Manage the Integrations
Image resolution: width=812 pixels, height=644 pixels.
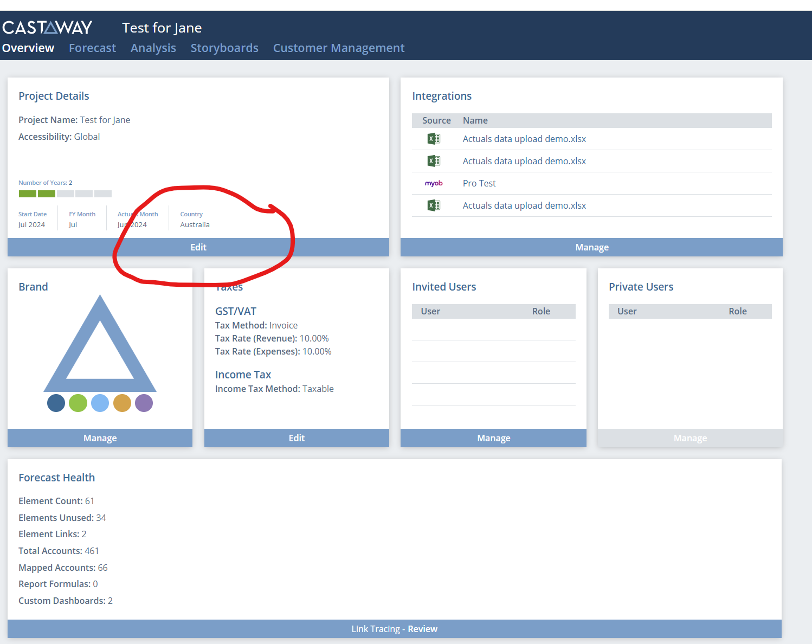[591, 247]
